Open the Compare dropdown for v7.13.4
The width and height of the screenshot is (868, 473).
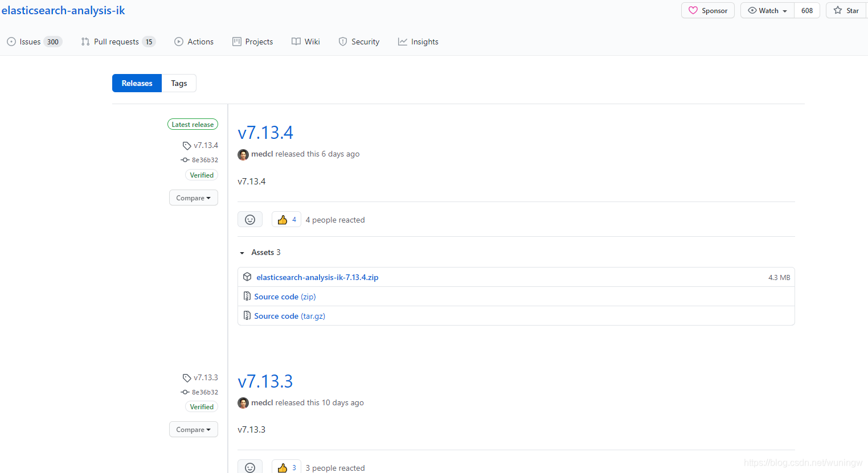pos(194,198)
